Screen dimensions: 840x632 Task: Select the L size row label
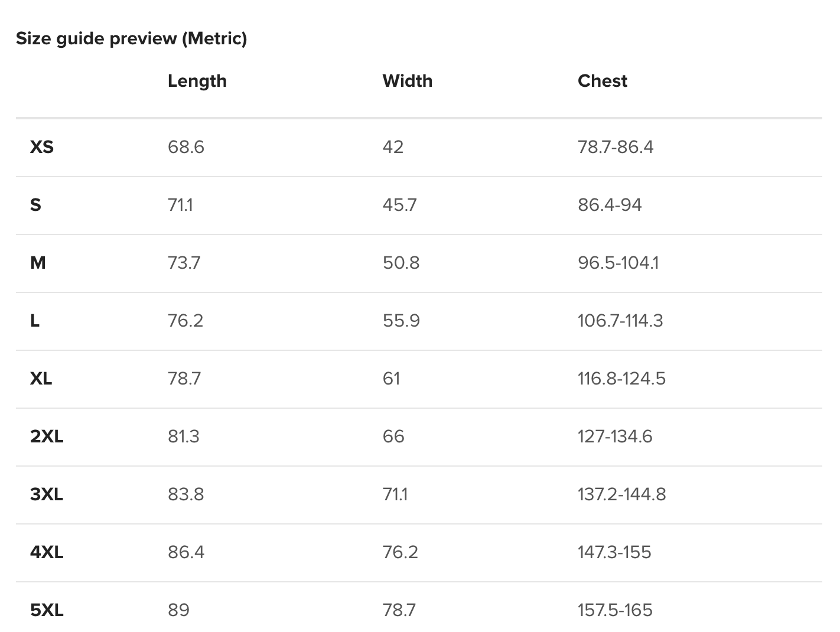(35, 321)
